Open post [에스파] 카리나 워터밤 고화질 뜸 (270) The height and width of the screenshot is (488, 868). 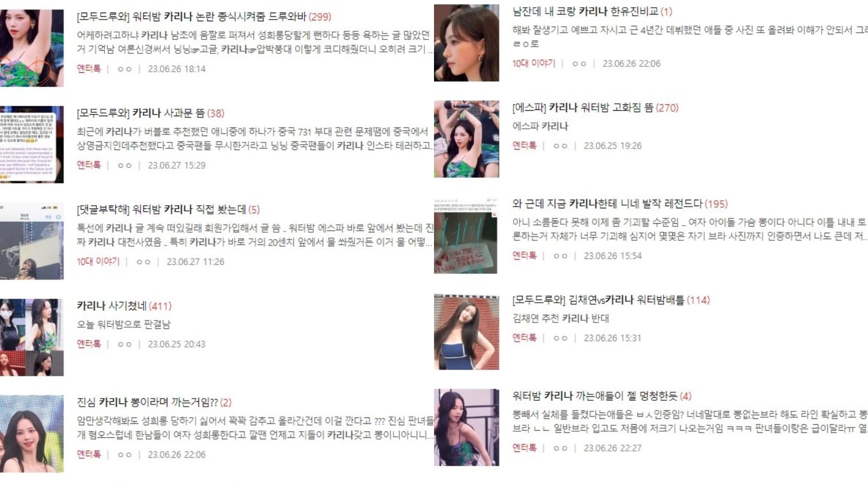point(595,108)
